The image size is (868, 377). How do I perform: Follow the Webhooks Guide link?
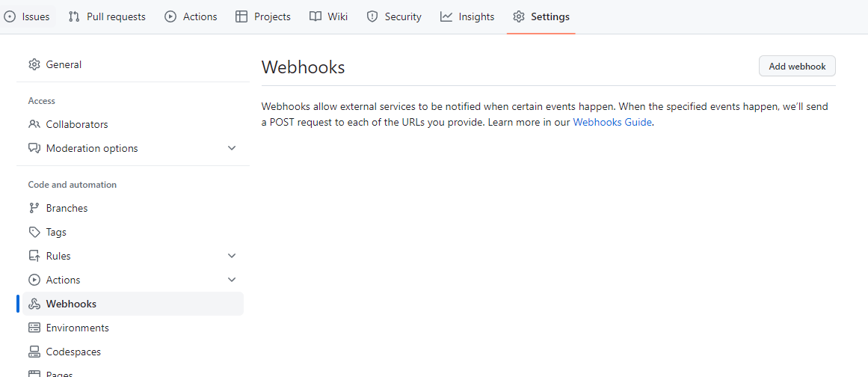(612, 123)
